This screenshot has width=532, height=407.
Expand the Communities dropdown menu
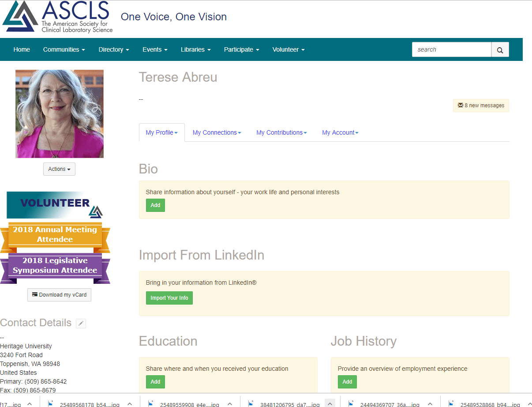click(64, 49)
